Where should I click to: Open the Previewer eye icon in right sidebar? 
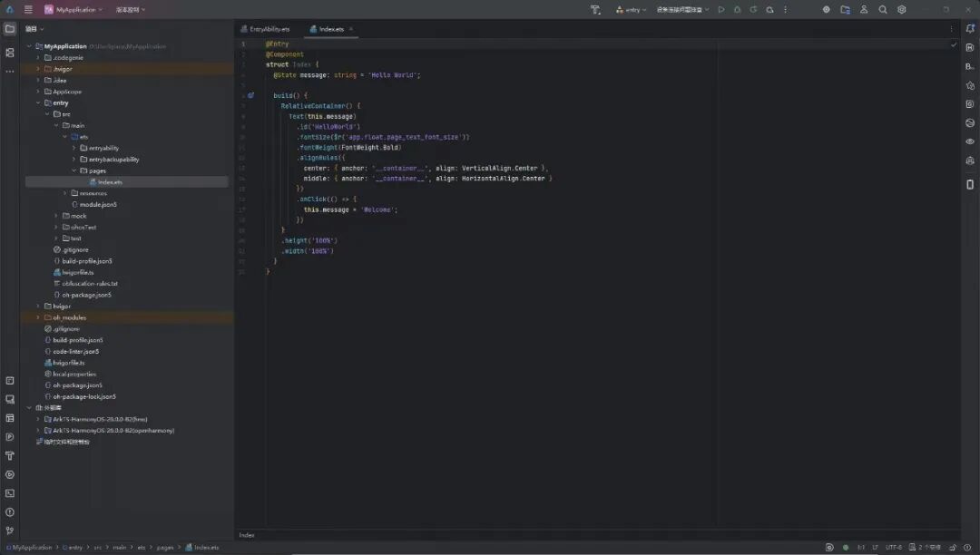tap(970, 141)
